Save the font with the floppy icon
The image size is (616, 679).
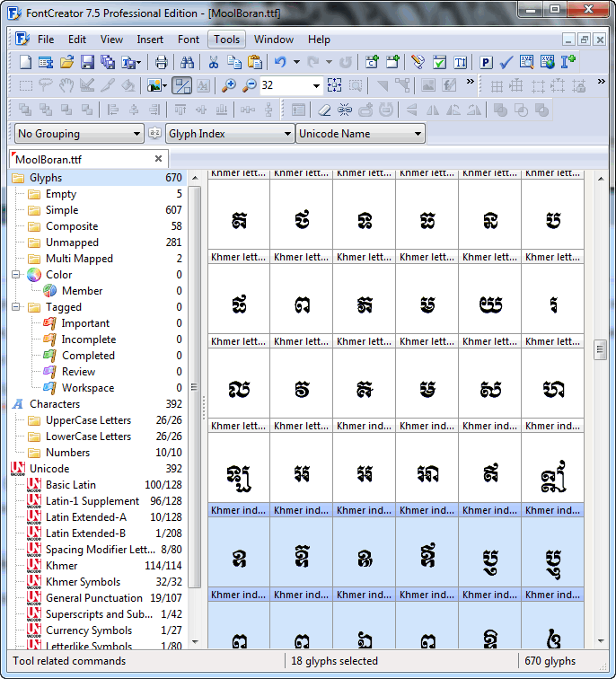click(87, 62)
